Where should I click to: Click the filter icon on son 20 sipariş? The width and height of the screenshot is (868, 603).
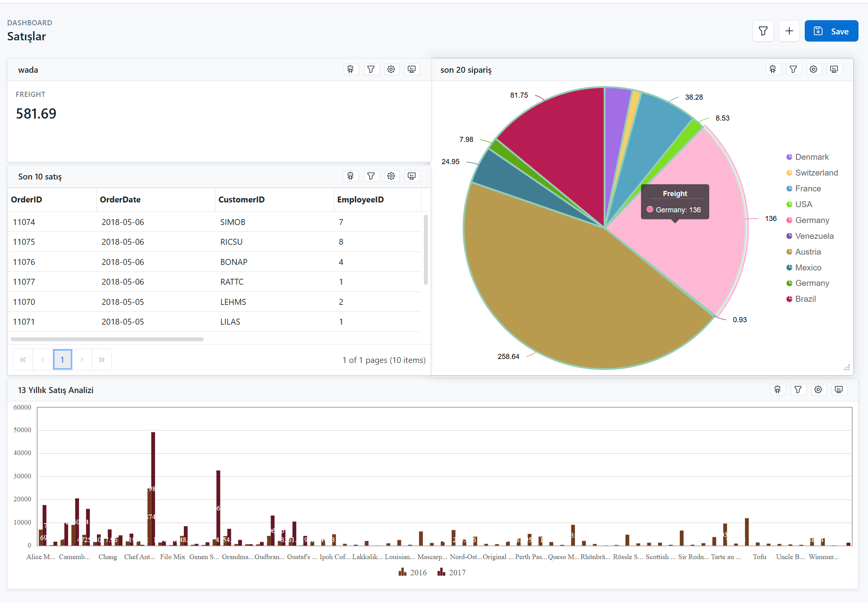click(x=794, y=69)
